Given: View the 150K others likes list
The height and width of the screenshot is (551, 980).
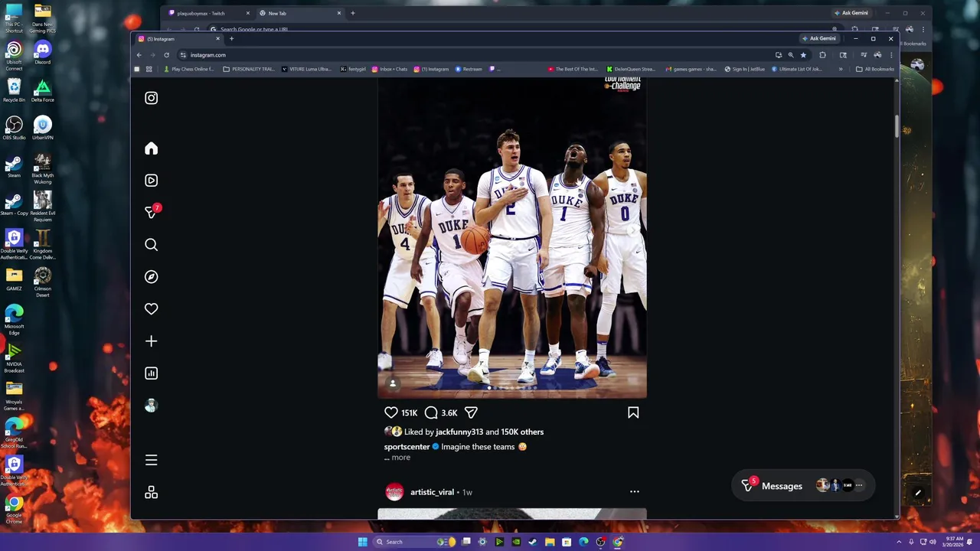Looking at the screenshot, I should tap(522, 432).
